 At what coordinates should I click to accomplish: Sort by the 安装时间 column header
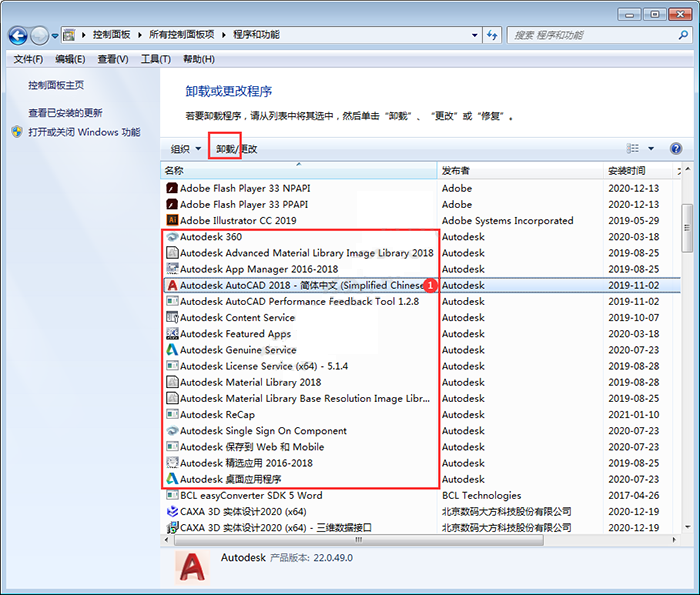click(x=638, y=171)
